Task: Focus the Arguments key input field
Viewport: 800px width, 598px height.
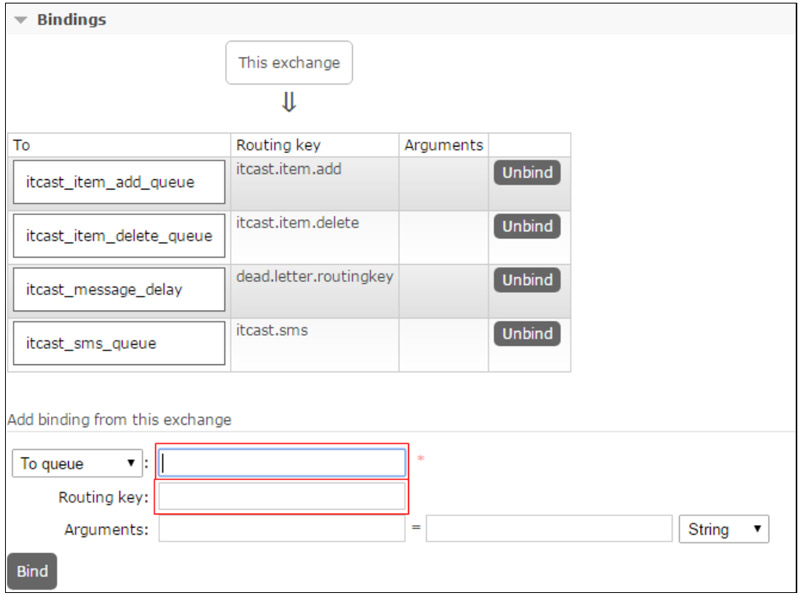Action: pyautogui.click(x=282, y=529)
